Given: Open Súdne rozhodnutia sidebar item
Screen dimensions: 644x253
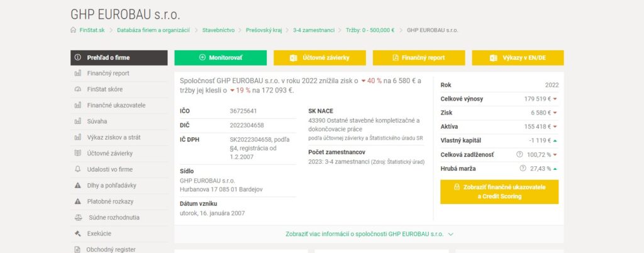Looking at the screenshot, I should click(x=119, y=218).
